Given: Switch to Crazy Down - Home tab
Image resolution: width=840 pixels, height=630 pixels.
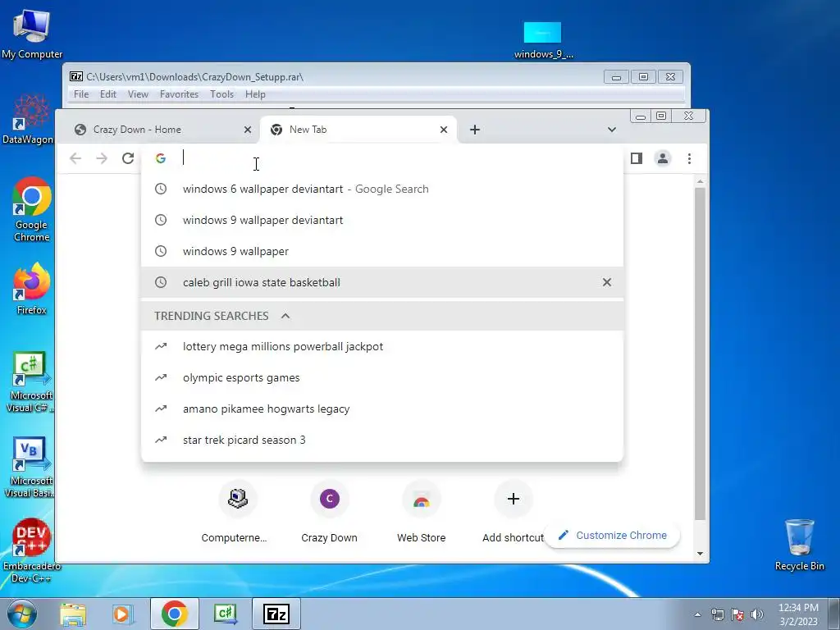Looking at the screenshot, I should click(161, 130).
